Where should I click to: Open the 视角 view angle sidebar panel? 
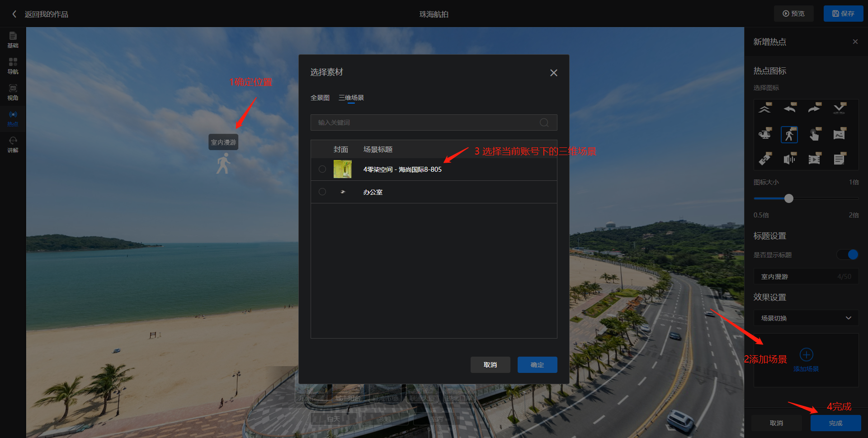pos(13,92)
